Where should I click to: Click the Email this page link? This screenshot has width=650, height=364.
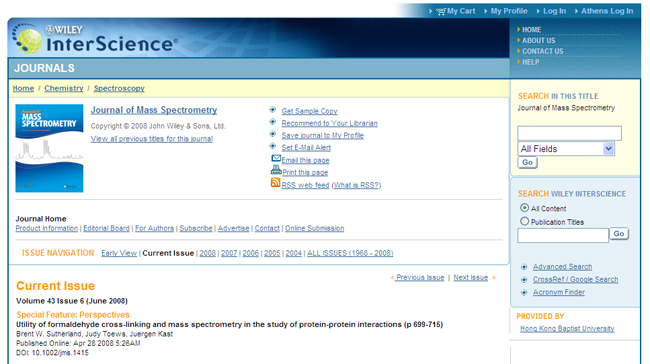[x=306, y=160]
